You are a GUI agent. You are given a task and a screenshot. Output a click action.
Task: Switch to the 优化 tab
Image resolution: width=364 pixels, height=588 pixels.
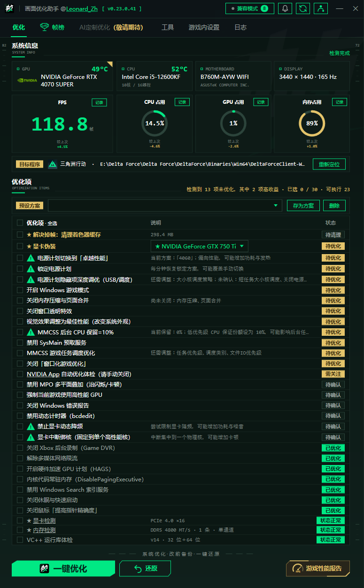click(19, 27)
